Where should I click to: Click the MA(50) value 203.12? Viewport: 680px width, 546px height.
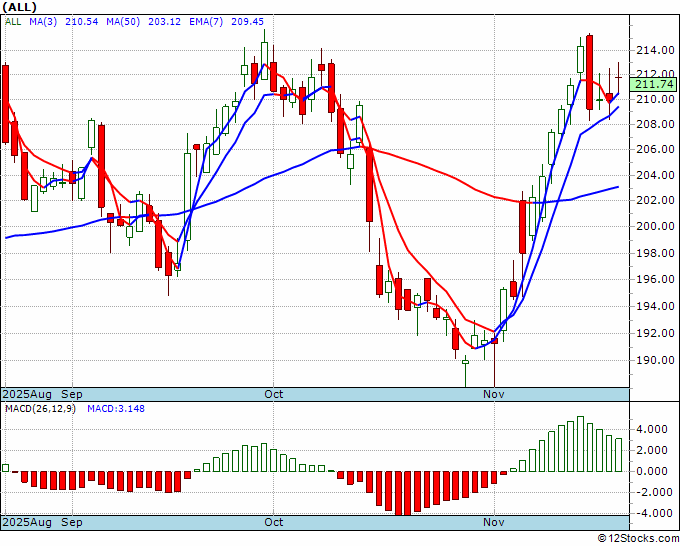pos(164,21)
